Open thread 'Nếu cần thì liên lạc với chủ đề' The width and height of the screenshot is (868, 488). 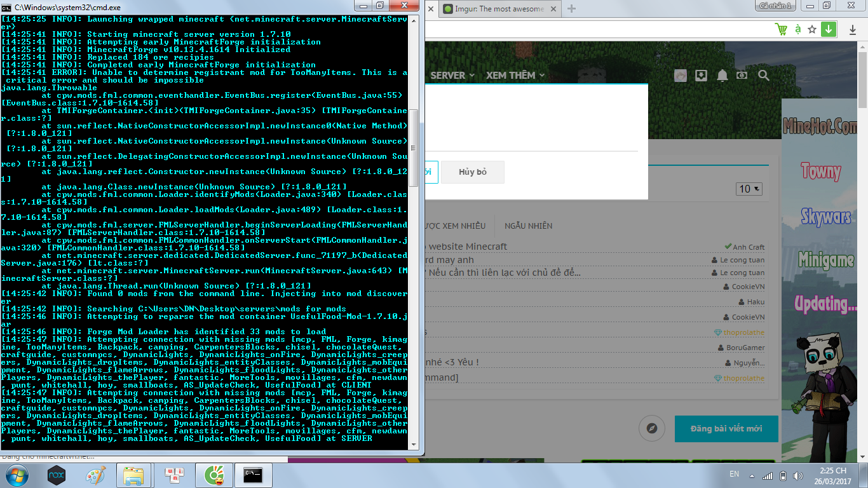coord(505,272)
